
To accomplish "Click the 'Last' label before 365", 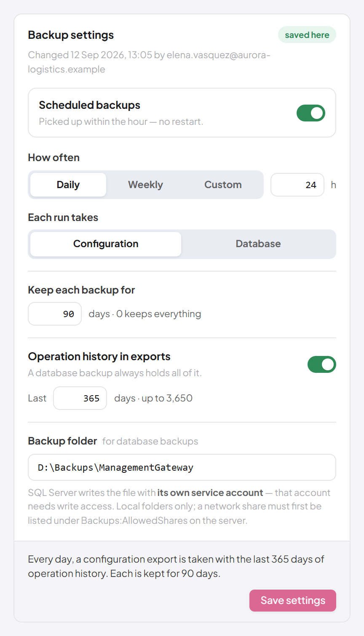I will (x=37, y=398).
